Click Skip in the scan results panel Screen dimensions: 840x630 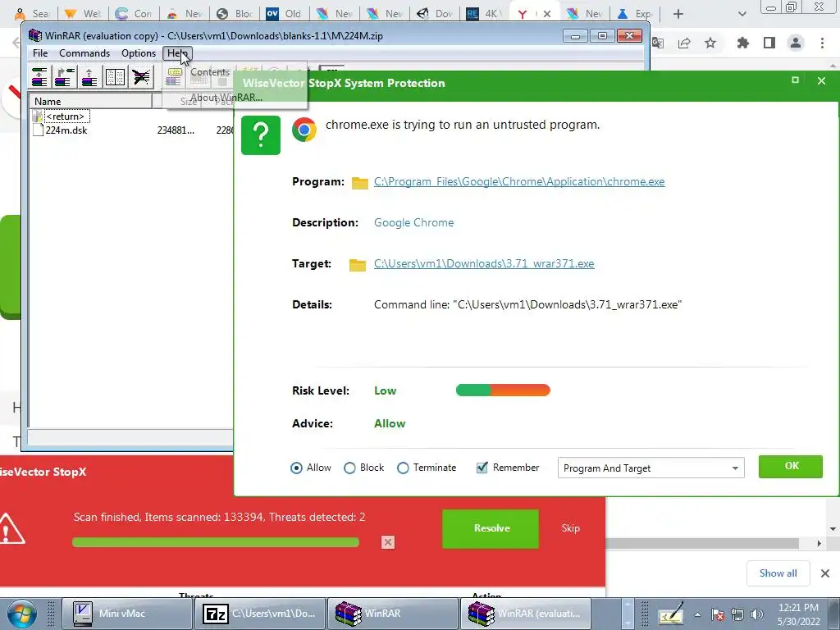[x=571, y=528]
